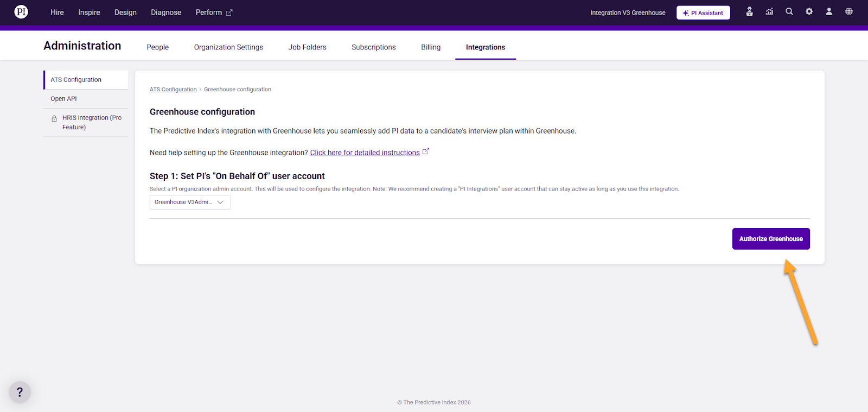
Task: Follow the detailed instructions link
Action: pyautogui.click(x=365, y=153)
